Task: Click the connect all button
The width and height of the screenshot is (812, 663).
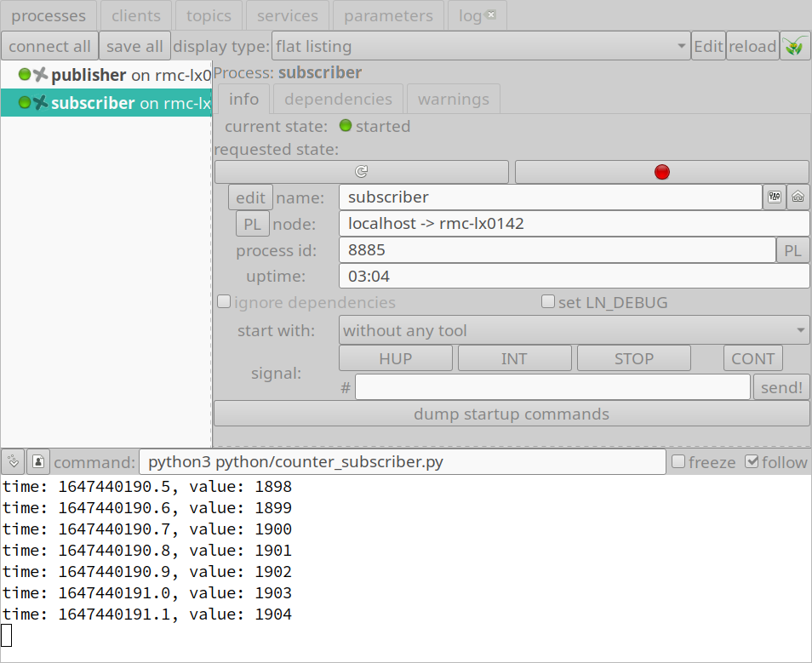Action: (x=49, y=46)
